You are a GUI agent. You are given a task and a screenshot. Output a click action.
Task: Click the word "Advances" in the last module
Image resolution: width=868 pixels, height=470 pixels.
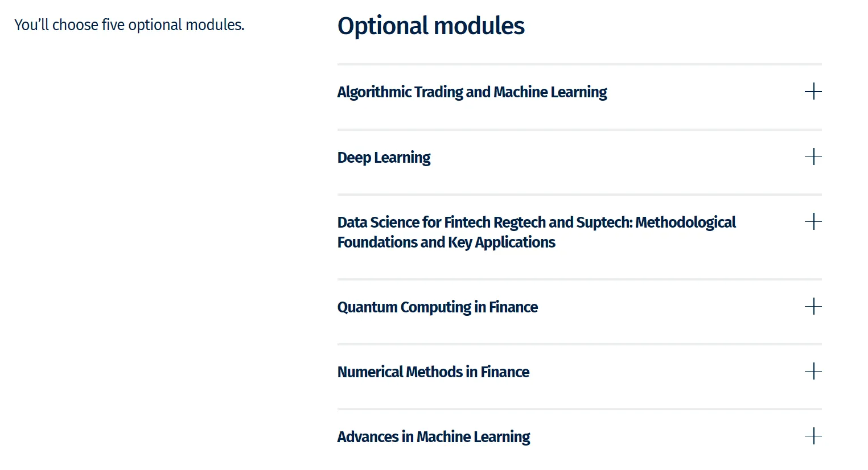(x=368, y=437)
